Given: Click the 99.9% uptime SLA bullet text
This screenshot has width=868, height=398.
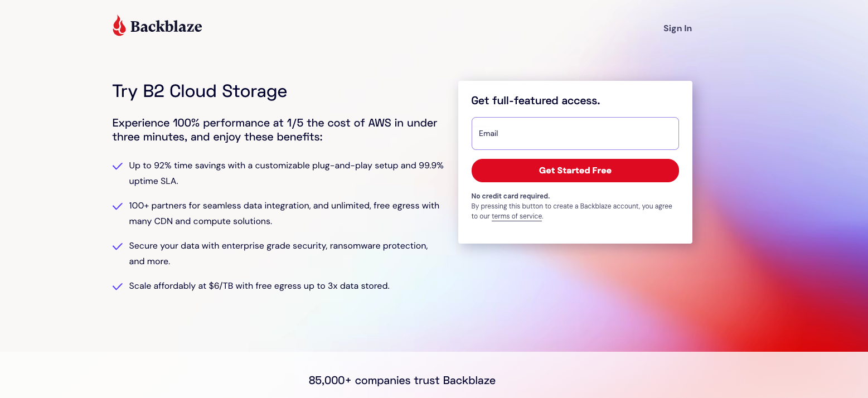Looking at the screenshot, I should [x=287, y=173].
